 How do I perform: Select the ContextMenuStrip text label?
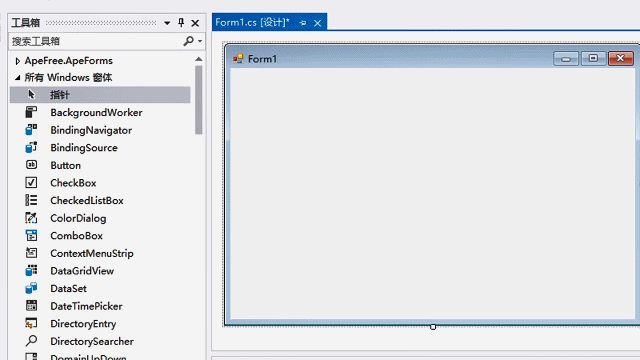[x=92, y=253]
